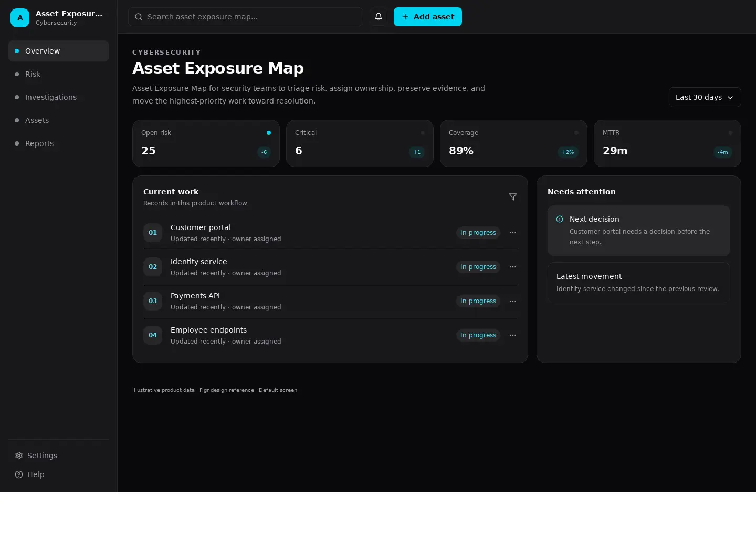The height and width of the screenshot is (538, 756).
Task: Click the Customer portal record title
Action: coord(201,227)
